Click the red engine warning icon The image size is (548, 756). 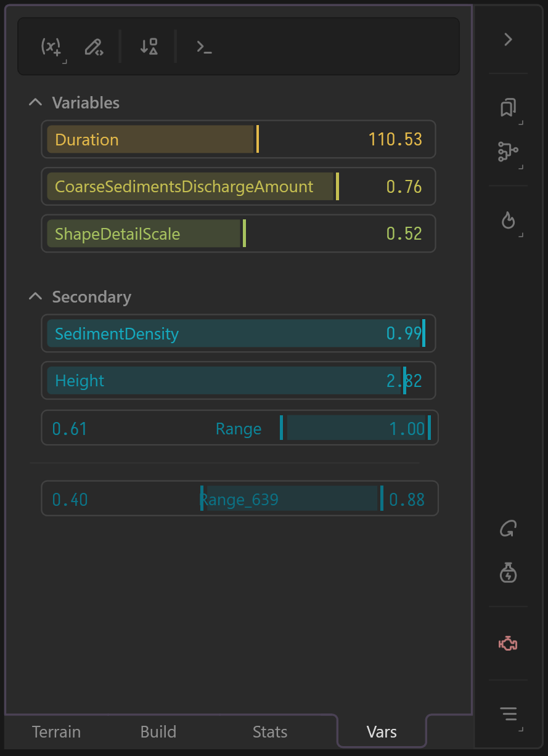[508, 644]
